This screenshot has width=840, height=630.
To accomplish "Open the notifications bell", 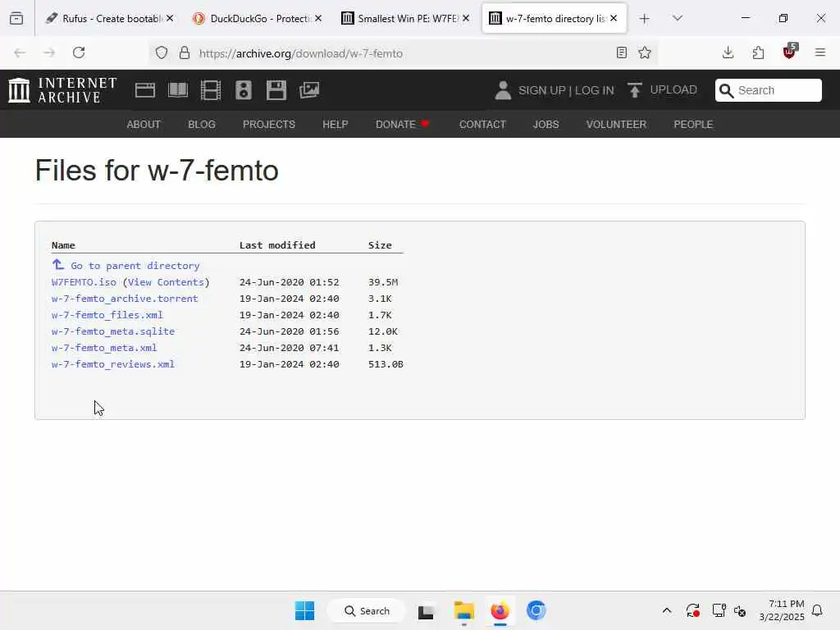I will (x=817, y=610).
